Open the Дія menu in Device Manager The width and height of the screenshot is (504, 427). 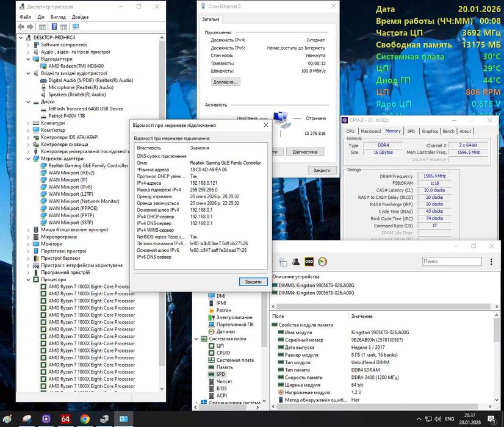(41, 17)
